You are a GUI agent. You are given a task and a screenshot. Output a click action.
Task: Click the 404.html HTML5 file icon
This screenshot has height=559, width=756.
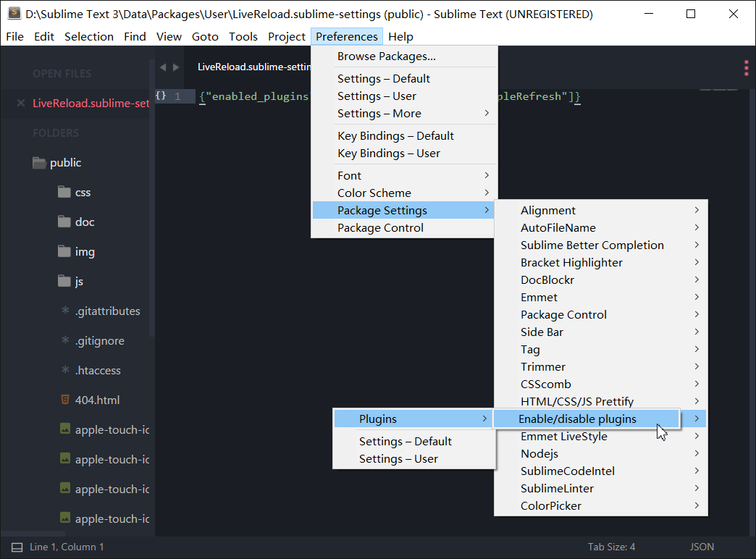coord(65,400)
